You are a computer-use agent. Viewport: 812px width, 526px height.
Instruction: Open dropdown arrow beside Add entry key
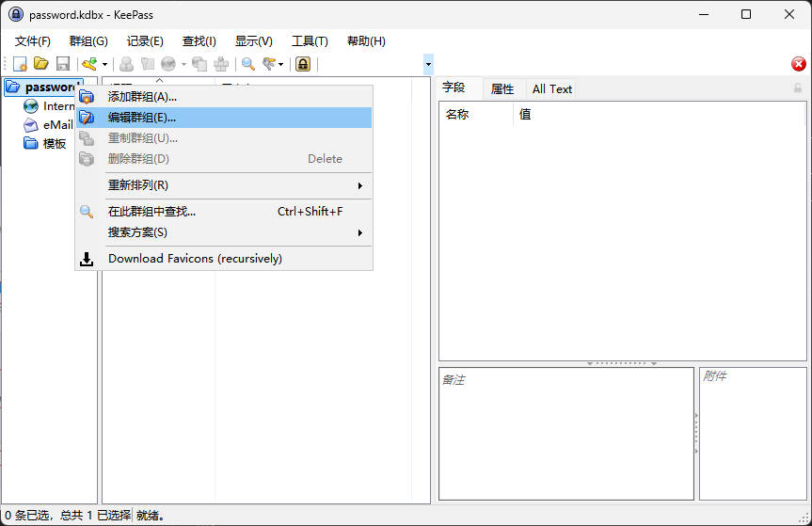coord(104,64)
